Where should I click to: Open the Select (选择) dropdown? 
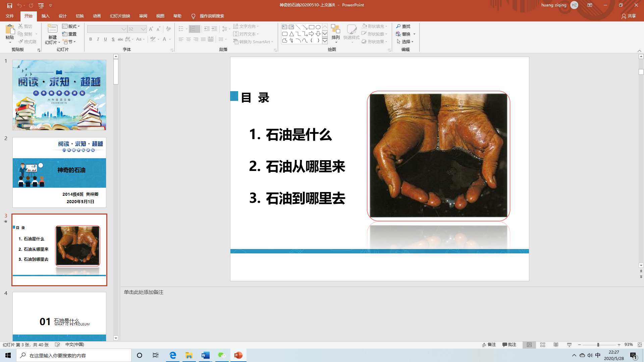(405, 42)
